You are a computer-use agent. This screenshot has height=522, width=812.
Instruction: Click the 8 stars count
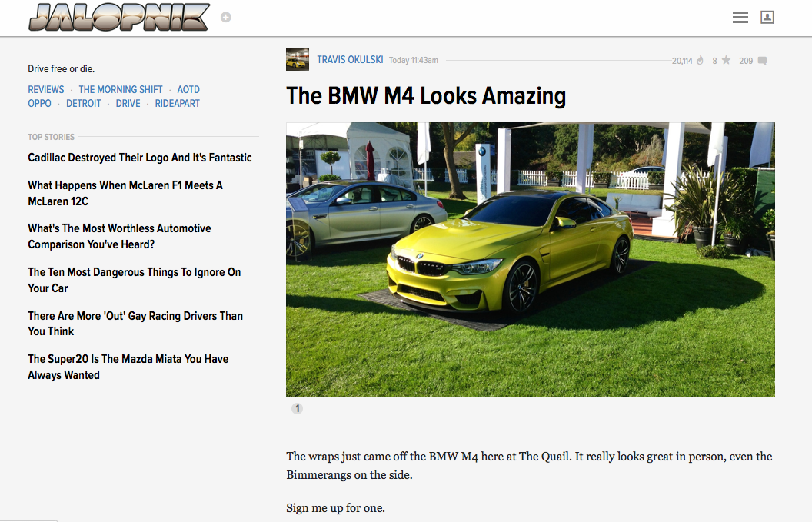coord(714,61)
